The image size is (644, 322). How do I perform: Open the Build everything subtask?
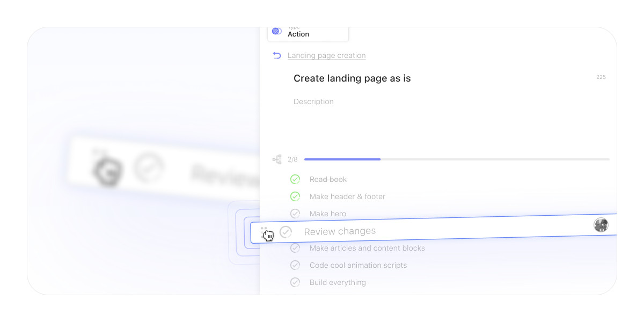[338, 282]
